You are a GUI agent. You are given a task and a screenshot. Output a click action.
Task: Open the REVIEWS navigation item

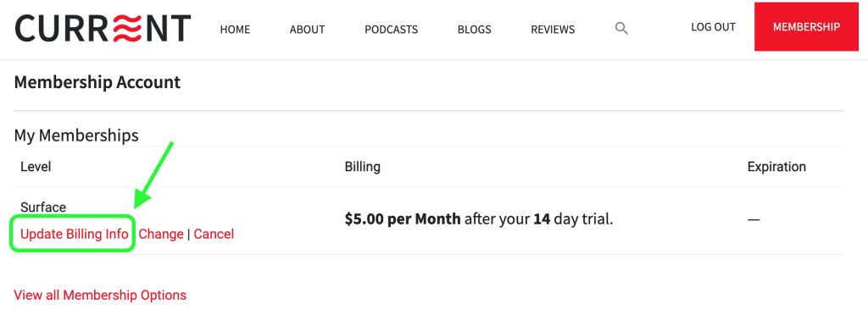(553, 30)
